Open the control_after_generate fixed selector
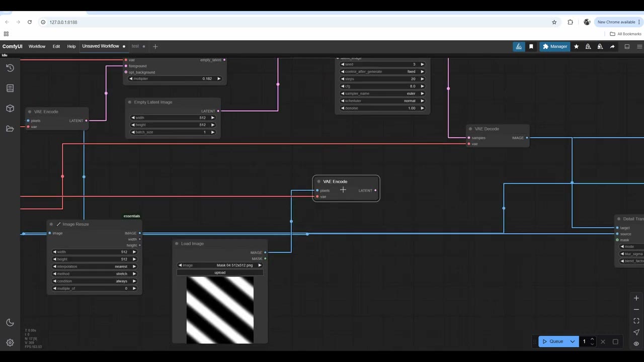The width and height of the screenshot is (644, 362). click(382, 71)
